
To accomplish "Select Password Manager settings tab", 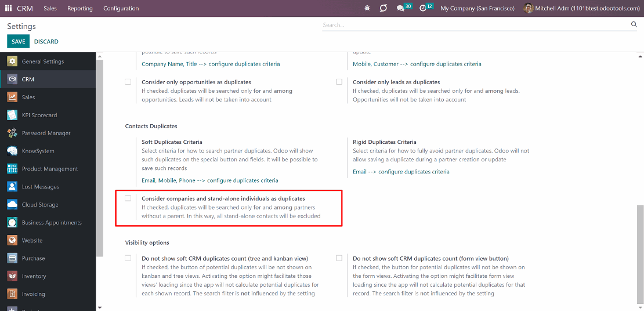I will pyautogui.click(x=48, y=133).
